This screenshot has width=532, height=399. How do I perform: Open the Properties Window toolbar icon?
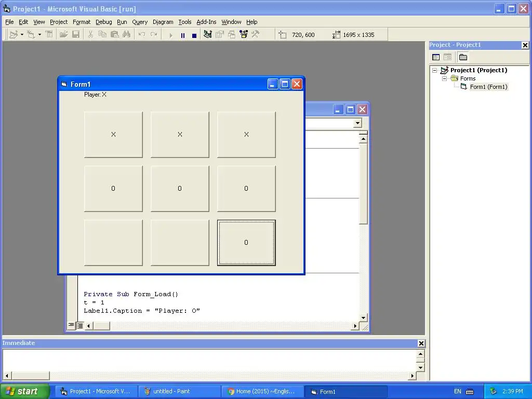(x=220, y=35)
